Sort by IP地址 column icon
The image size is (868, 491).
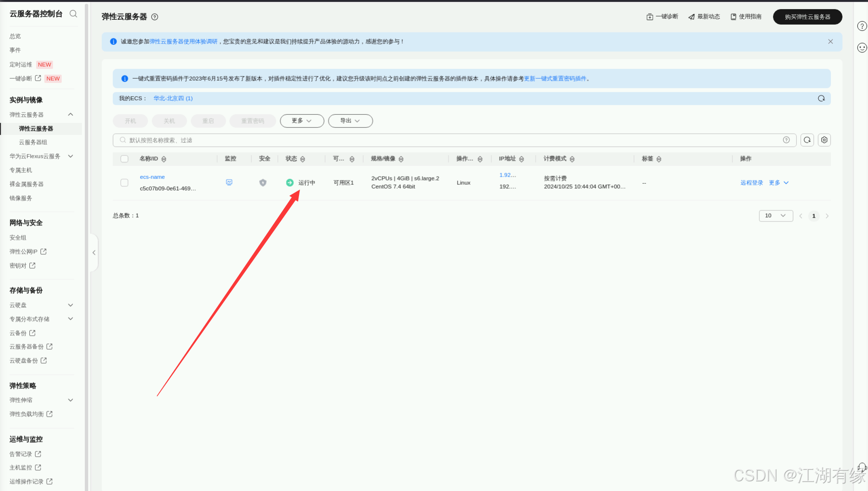click(521, 159)
